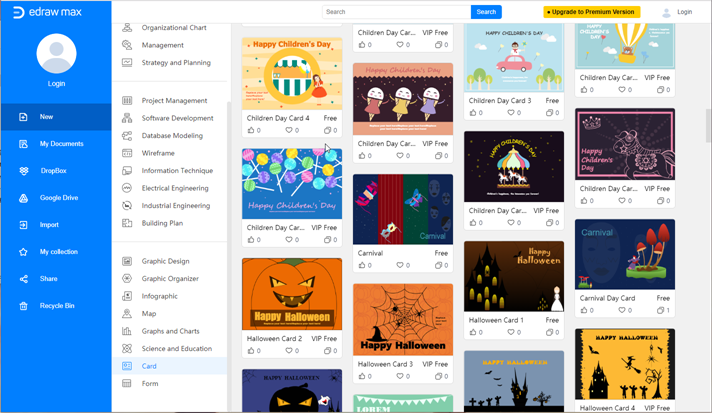The image size is (712, 413).
Task: Click the My collection star icon
Action: tap(23, 252)
